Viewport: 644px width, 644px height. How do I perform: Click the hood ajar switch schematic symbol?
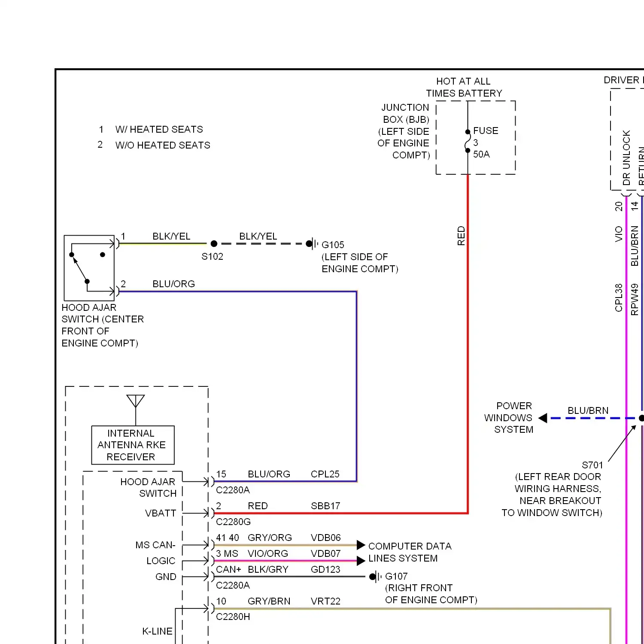(x=89, y=268)
